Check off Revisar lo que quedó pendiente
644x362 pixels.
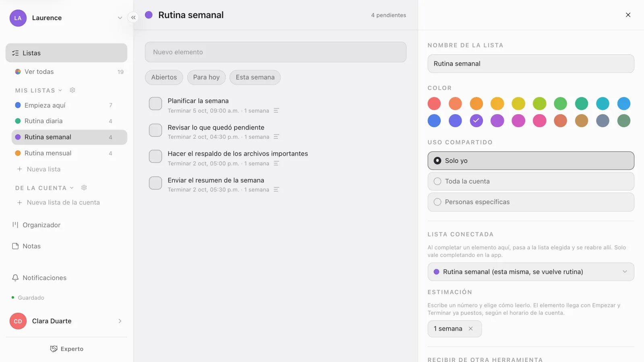(155, 130)
